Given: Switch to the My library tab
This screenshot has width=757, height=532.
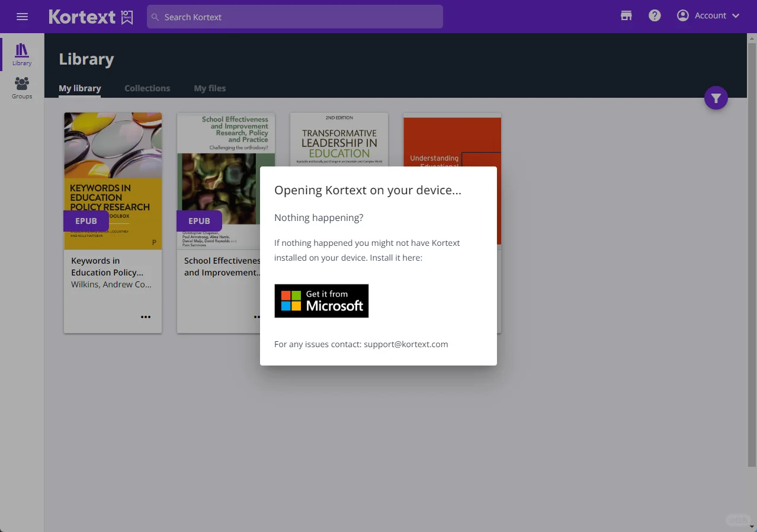Looking at the screenshot, I should [80, 88].
